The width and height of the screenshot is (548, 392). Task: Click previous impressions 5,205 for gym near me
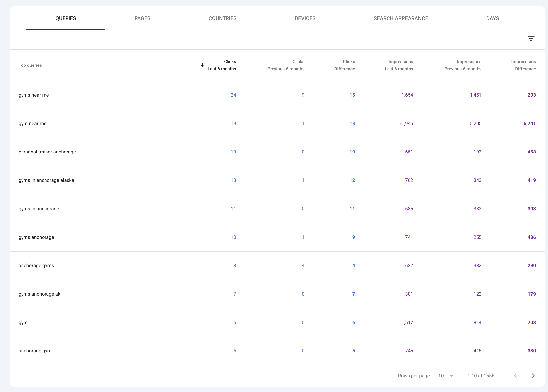click(x=476, y=124)
